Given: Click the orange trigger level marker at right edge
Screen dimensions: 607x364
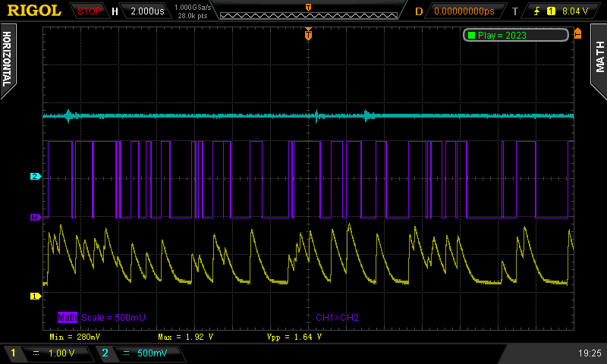Looking at the screenshot, I should [x=579, y=33].
